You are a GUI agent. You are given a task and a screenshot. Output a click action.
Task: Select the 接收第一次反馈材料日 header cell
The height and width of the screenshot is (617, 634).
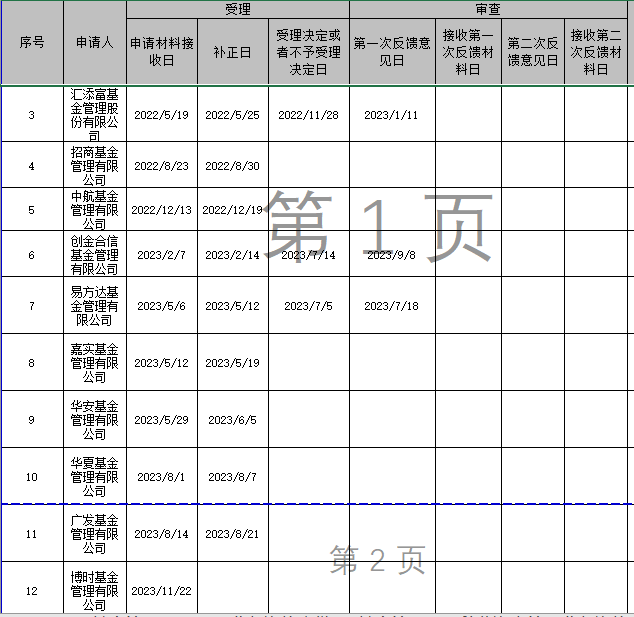468,52
